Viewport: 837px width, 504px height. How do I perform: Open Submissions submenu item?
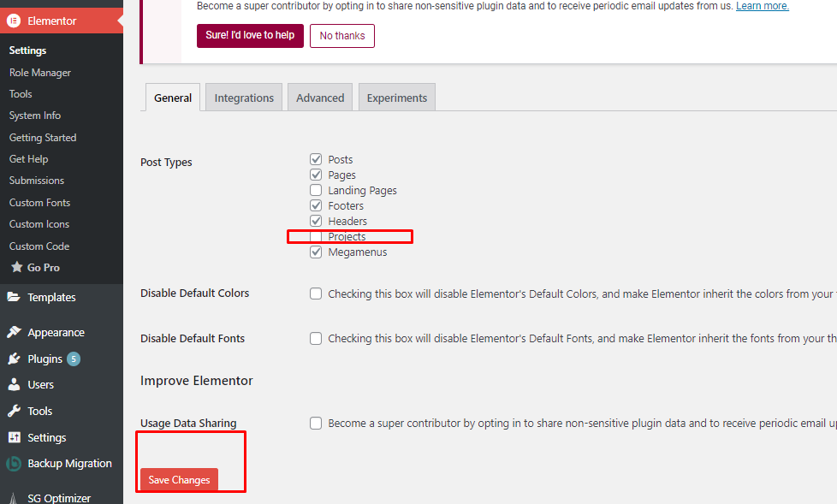36,181
